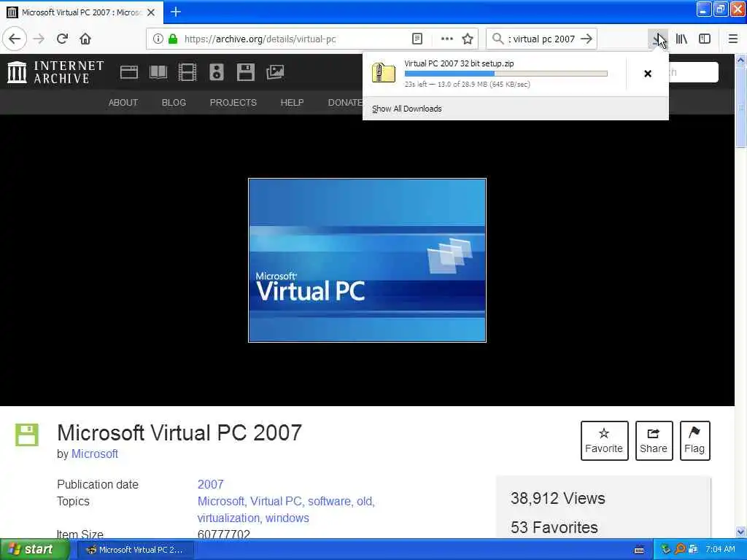Flag this item
The image size is (747, 560).
pos(694,441)
